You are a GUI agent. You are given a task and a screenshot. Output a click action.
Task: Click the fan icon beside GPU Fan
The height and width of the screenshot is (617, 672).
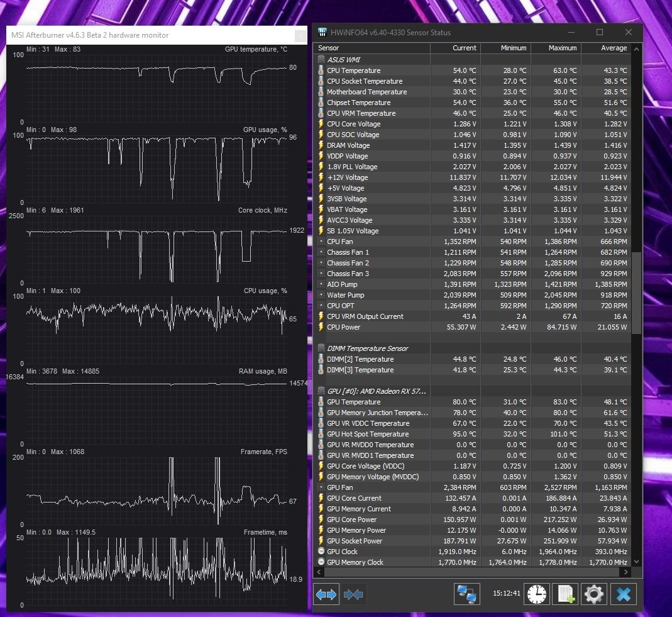321,487
